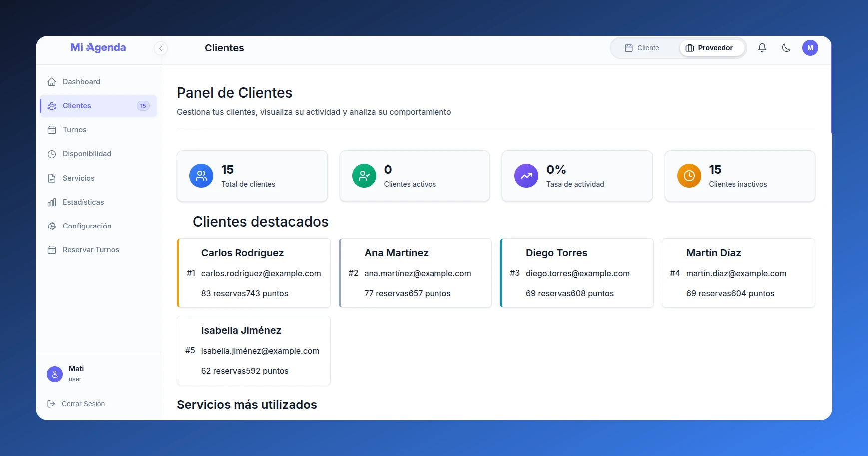
Task: Select Isabella Jiménez client card name
Action: [x=241, y=330]
